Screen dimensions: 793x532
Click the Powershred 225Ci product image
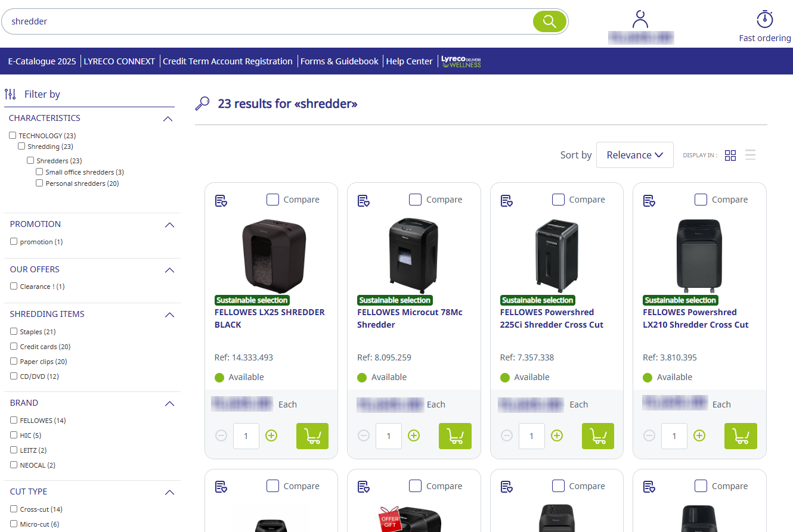pos(557,256)
